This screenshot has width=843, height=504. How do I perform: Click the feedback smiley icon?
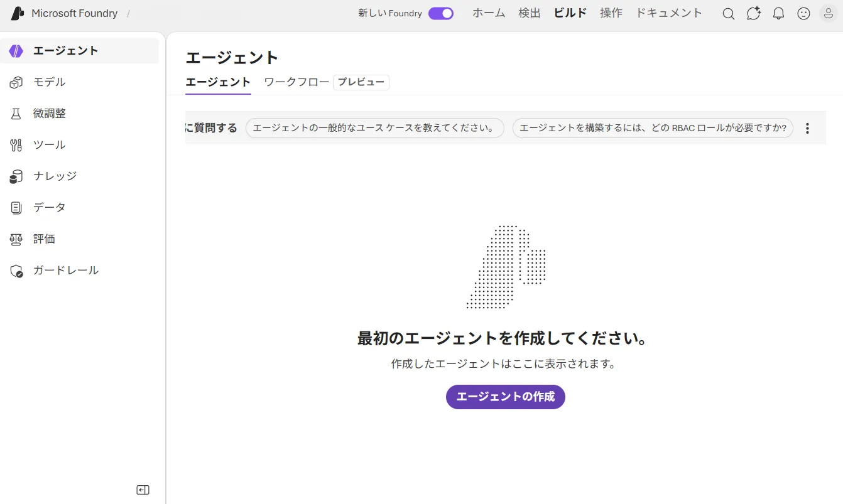(804, 14)
